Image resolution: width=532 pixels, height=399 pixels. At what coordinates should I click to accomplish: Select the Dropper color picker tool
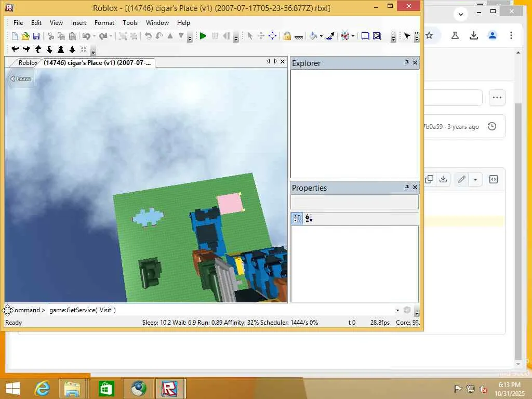click(330, 36)
